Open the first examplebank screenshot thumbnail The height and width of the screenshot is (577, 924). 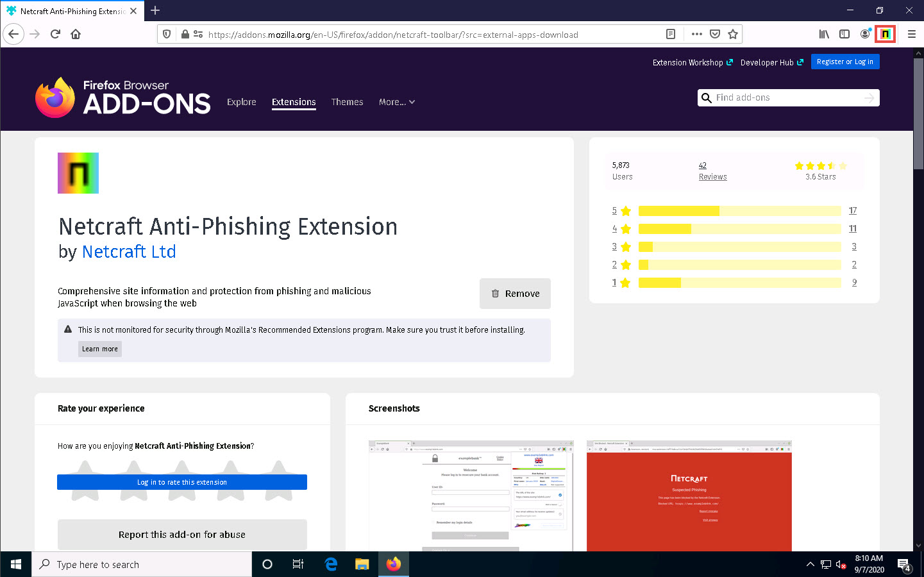click(471, 496)
